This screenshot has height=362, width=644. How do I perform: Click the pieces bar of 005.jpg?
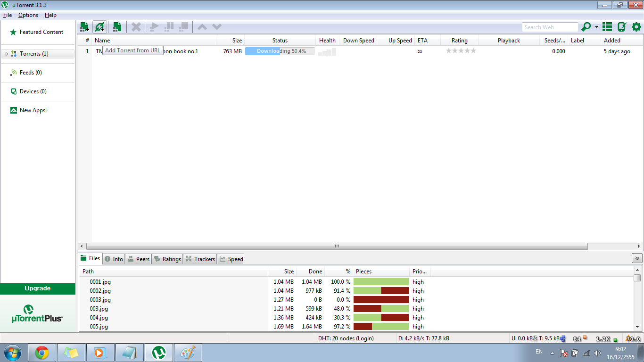point(381,327)
